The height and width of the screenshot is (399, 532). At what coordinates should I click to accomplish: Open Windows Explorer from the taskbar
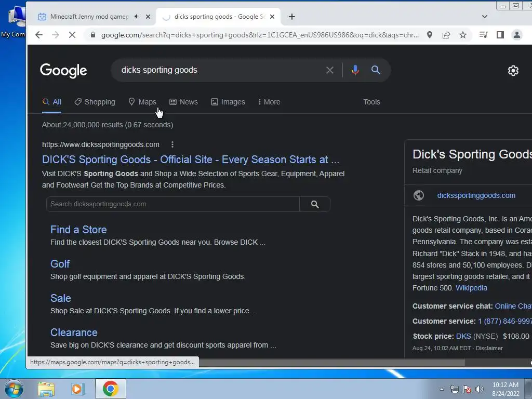[x=46, y=389]
